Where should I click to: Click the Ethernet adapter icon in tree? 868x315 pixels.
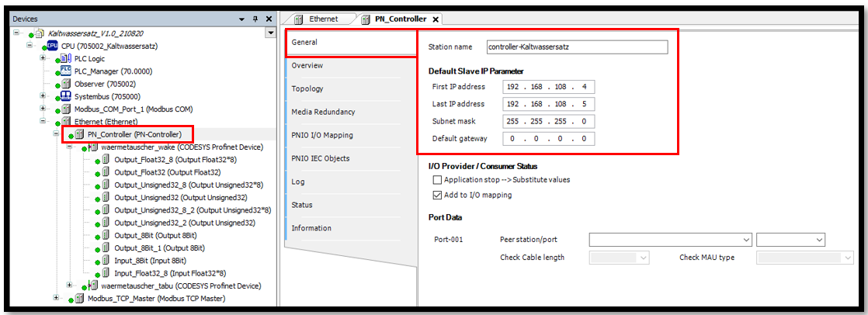click(66, 122)
